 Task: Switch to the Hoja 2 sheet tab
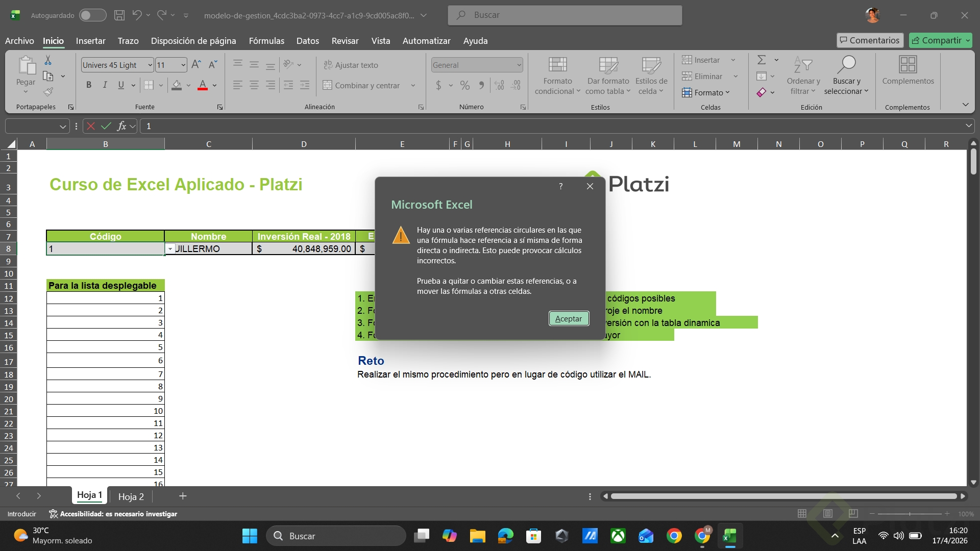(x=131, y=496)
